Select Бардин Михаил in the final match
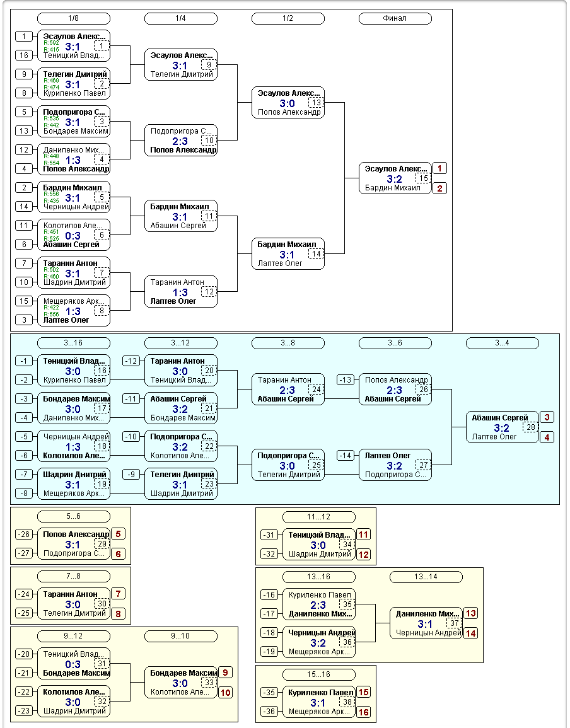The width and height of the screenshot is (570, 728). (x=393, y=188)
